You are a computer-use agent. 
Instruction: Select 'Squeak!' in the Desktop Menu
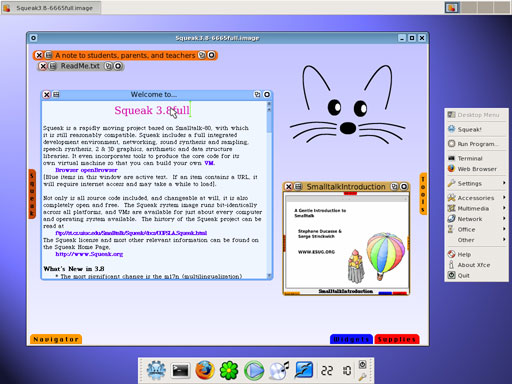[476, 129]
